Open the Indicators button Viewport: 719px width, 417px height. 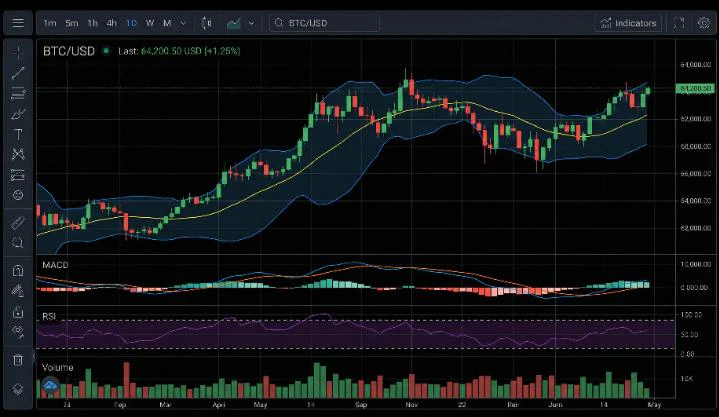[628, 23]
